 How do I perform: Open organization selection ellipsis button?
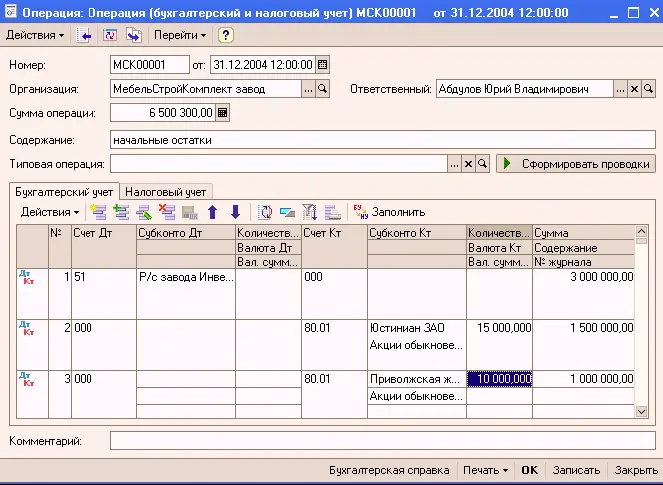coord(308,89)
